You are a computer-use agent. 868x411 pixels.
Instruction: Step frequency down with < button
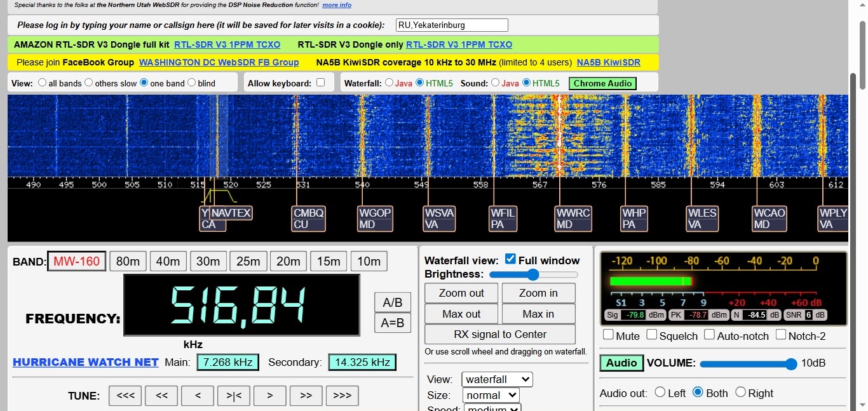coord(198,395)
